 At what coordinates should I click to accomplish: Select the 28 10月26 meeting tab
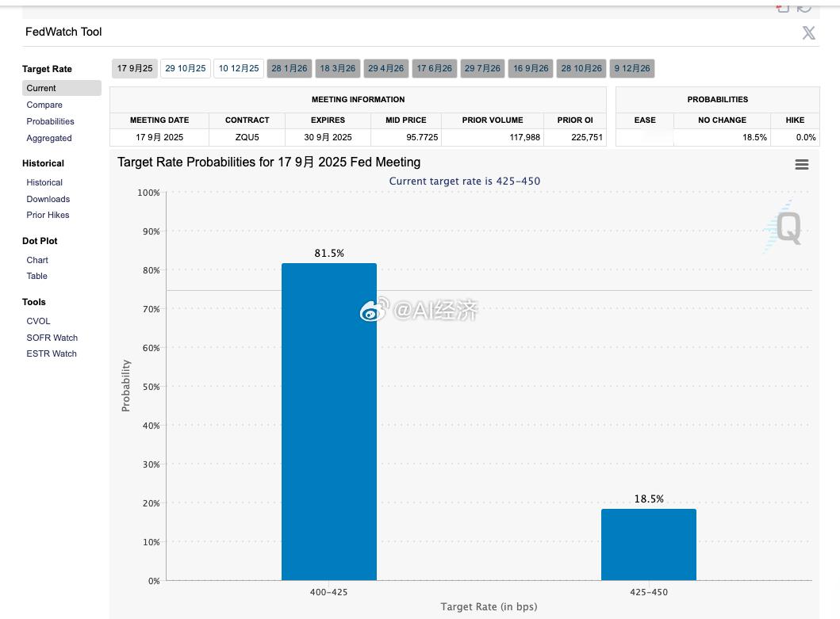(581, 68)
